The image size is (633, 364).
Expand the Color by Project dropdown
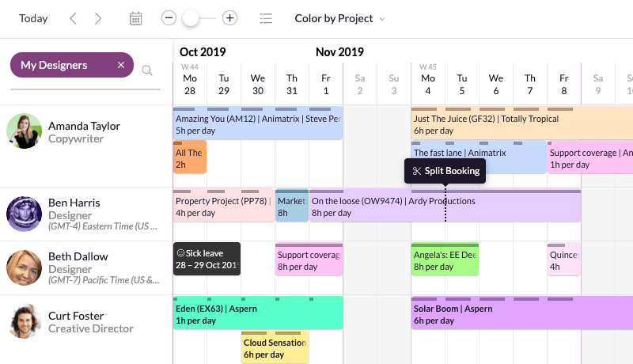pyautogui.click(x=339, y=18)
